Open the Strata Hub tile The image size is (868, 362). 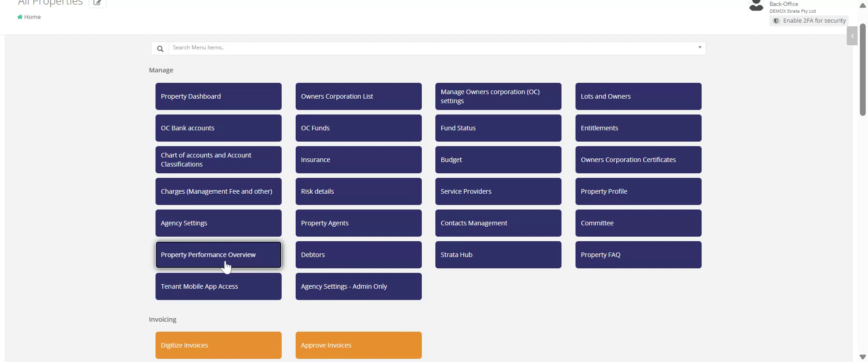[x=498, y=255]
